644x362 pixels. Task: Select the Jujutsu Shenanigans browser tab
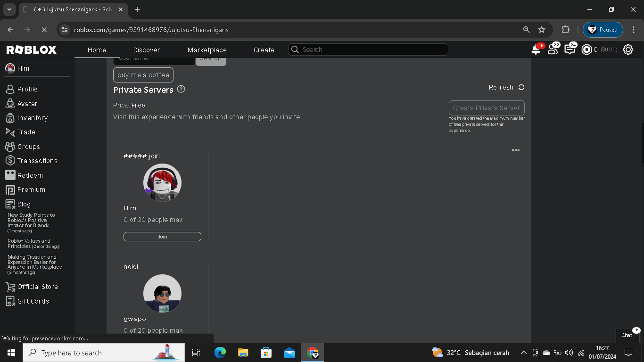[73, 9]
